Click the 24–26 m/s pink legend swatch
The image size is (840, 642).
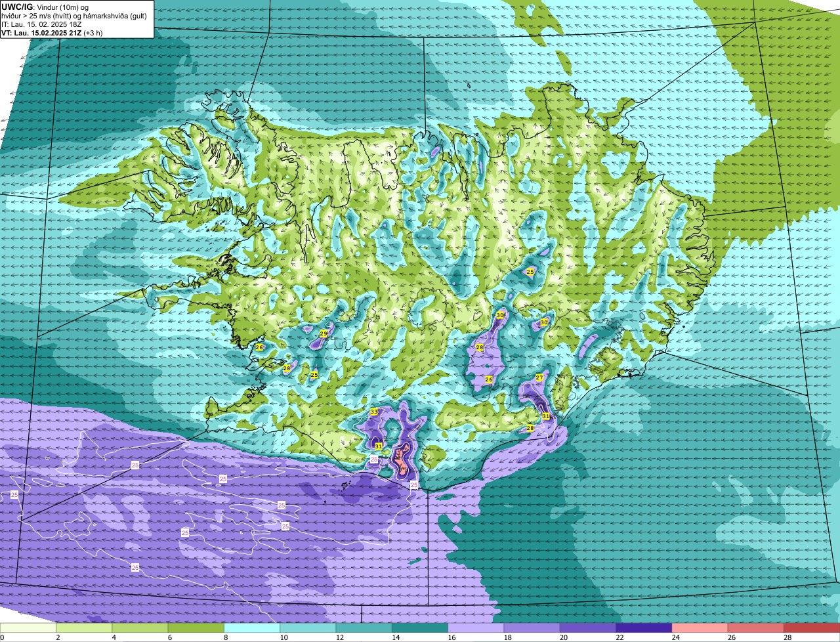click(x=700, y=628)
